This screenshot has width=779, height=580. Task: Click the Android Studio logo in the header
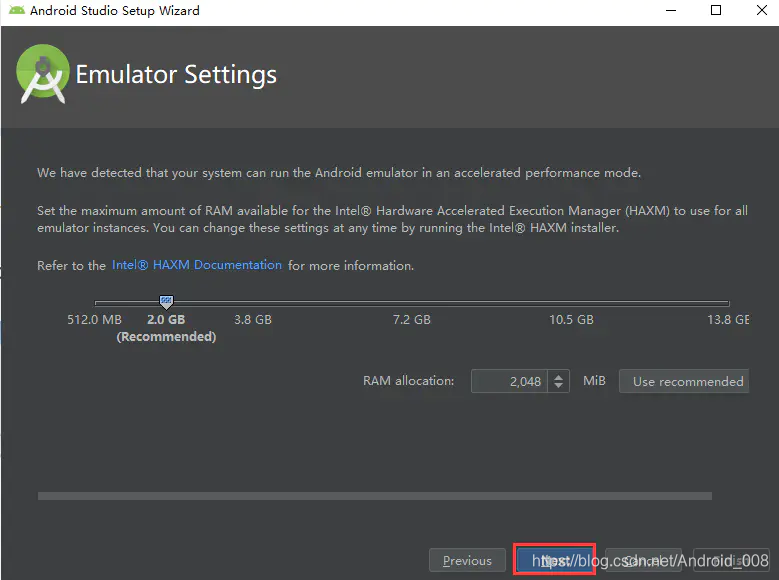[43, 74]
